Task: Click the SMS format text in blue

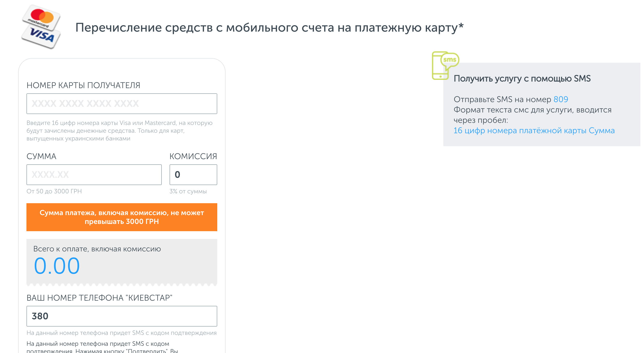Action: [534, 130]
